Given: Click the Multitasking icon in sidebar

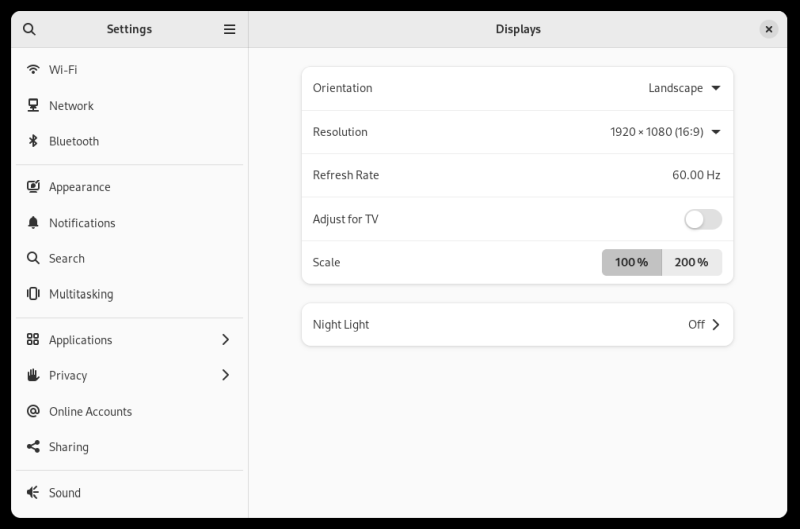Looking at the screenshot, I should coord(33,294).
